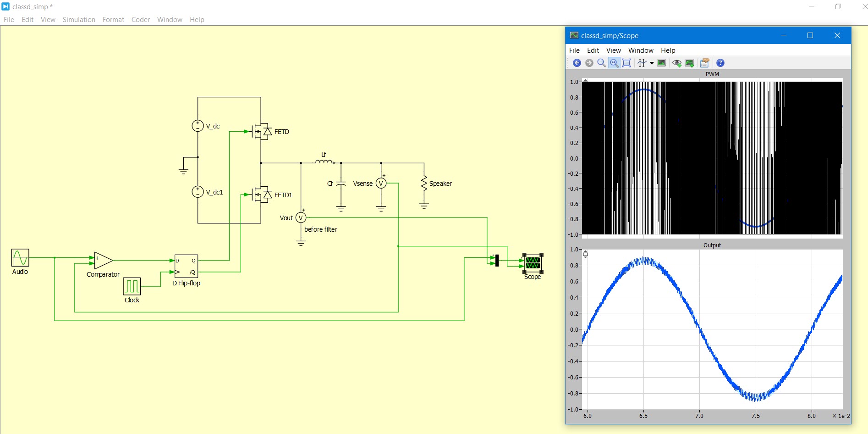
Task: Open the main Help menu
Action: pyautogui.click(x=197, y=19)
